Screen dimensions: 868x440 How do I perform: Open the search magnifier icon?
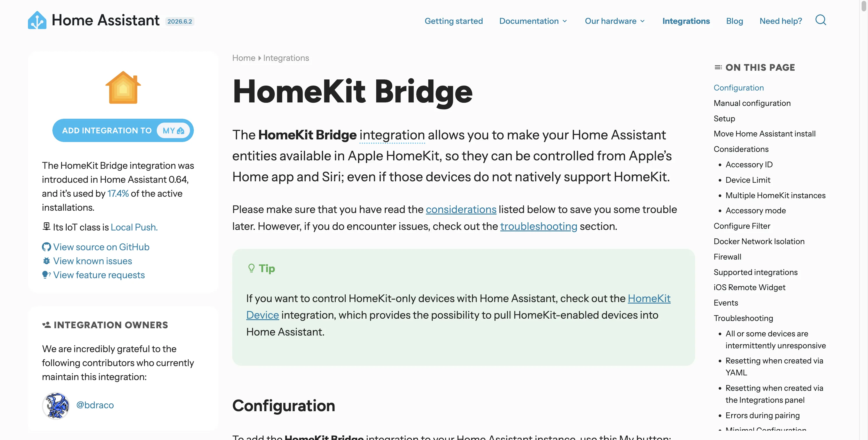pos(821,20)
